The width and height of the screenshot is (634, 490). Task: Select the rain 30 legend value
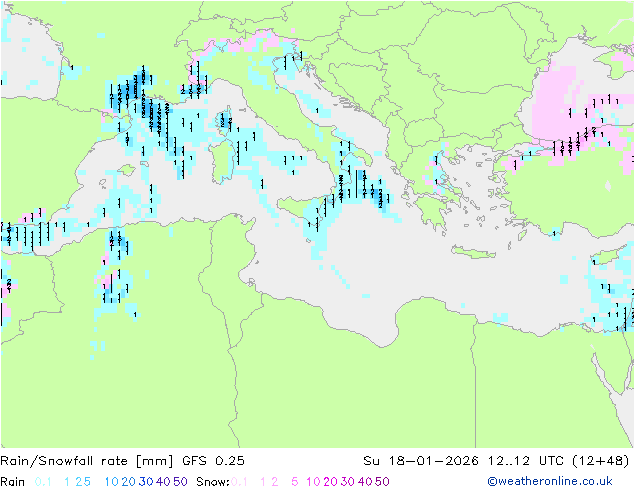tap(146, 482)
